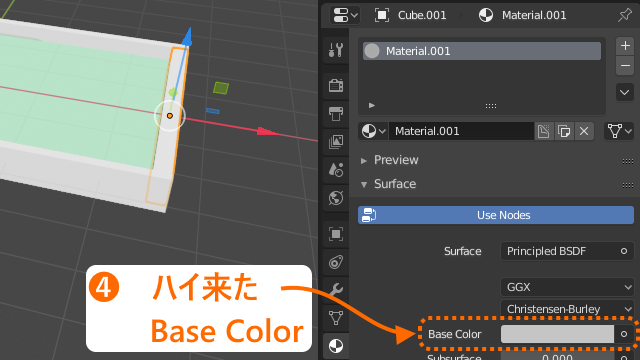
Task: Open the Principled BSDF surface selector
Action: (x=567, y=251)
